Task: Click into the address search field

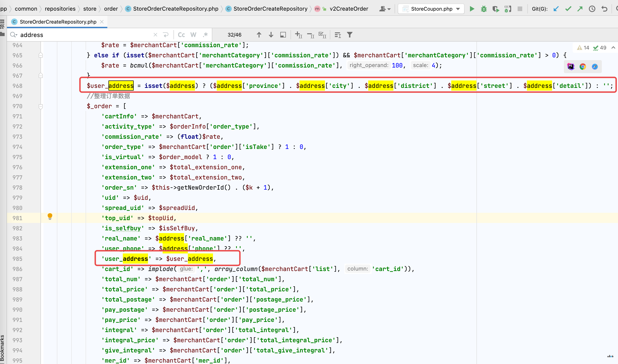Action: pos(86,35)
